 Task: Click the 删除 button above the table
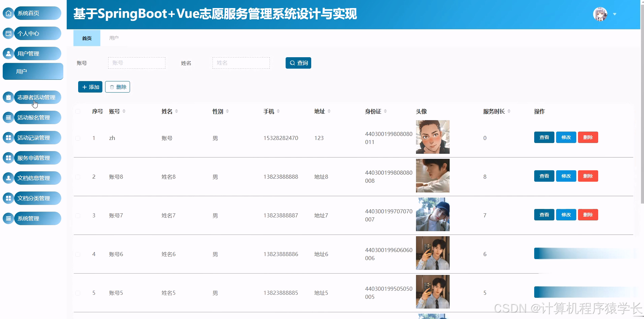coord(118,87)
